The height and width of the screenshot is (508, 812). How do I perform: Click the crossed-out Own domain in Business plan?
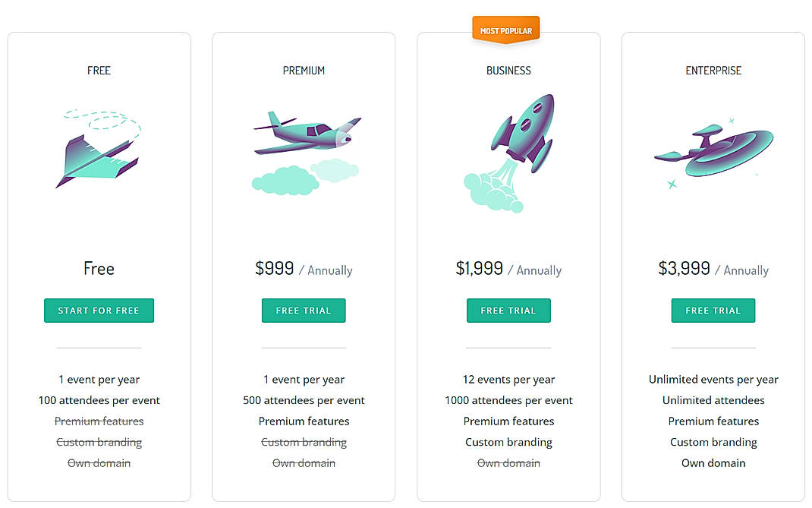tap(508, 462)
